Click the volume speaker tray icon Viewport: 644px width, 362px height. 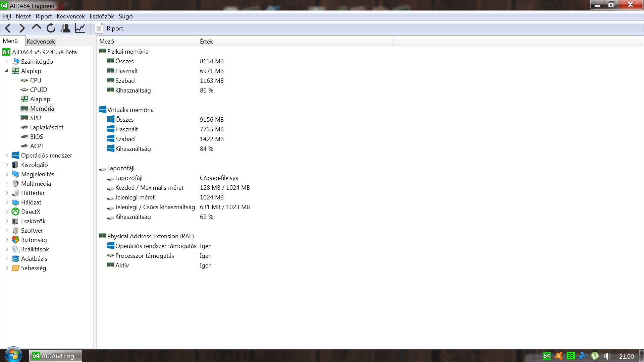pyautogui.click(x=607, y=356)
